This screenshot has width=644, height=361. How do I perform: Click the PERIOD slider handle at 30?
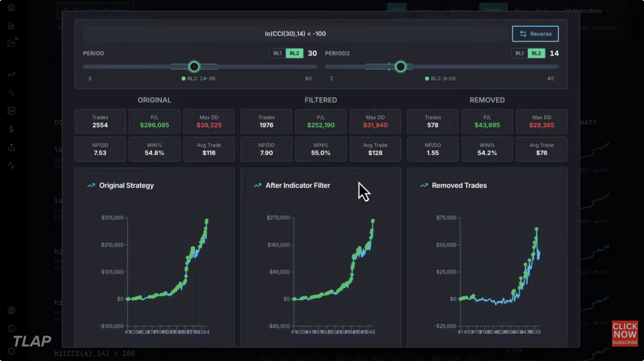pos(194,66)
